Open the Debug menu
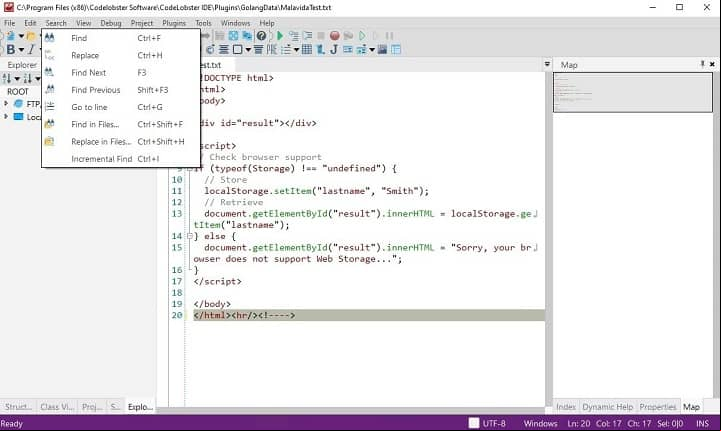Image resolution: width=721 pixels, height=431 pixels. (111, 23)
